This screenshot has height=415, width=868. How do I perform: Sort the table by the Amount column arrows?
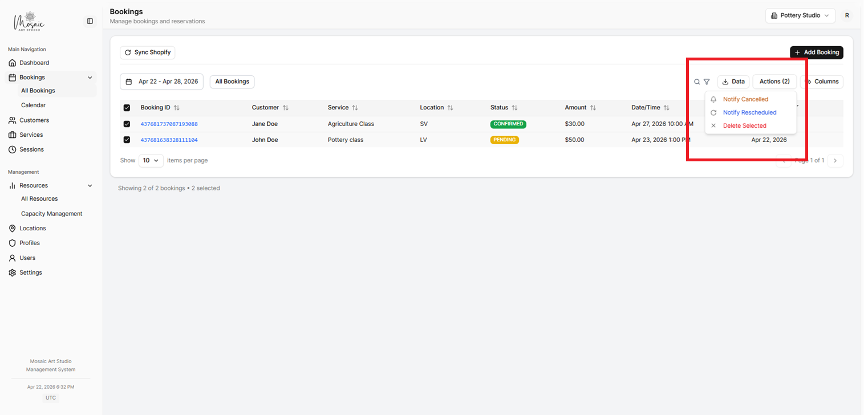click(x=593, y=107)
